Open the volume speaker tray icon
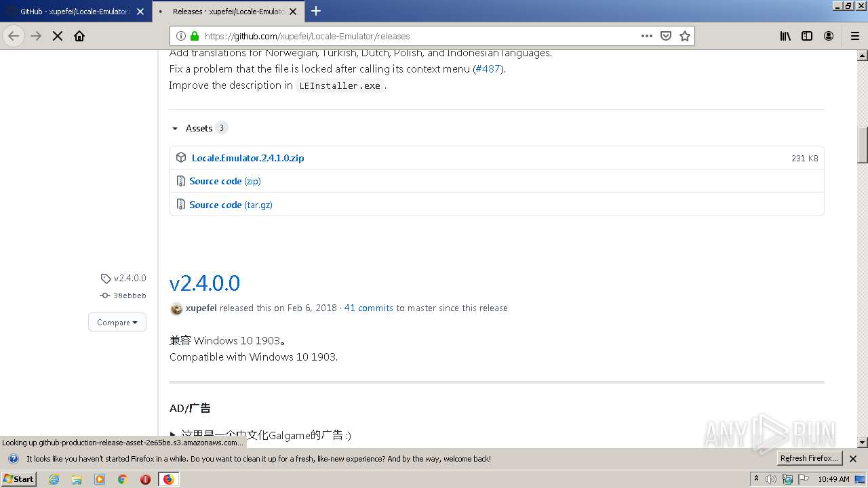 (x=771, y=479)
